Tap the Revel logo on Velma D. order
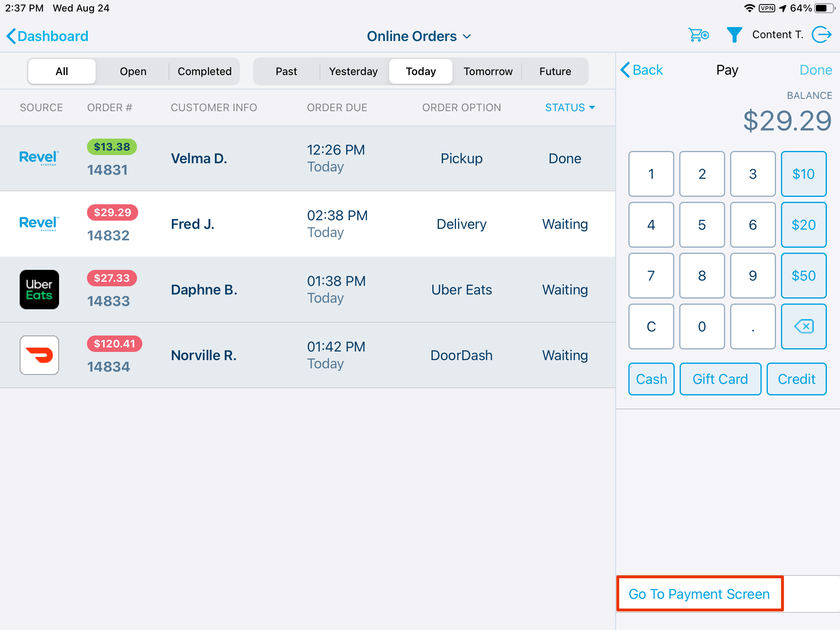The height and width of the screenshot is (630, 840). tap(39, 158)
